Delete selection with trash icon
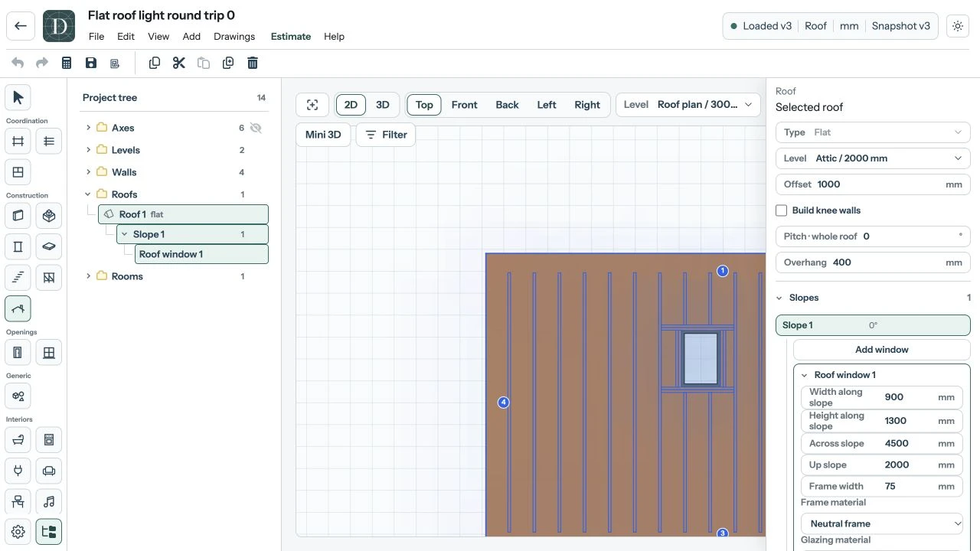Screen dimensions: 980x551 coord(253,63)
